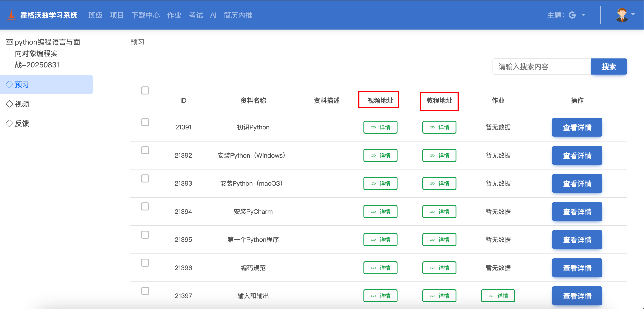Click the 搜索 button
Viewport: 644px width, 309px height.
point(609,67)
